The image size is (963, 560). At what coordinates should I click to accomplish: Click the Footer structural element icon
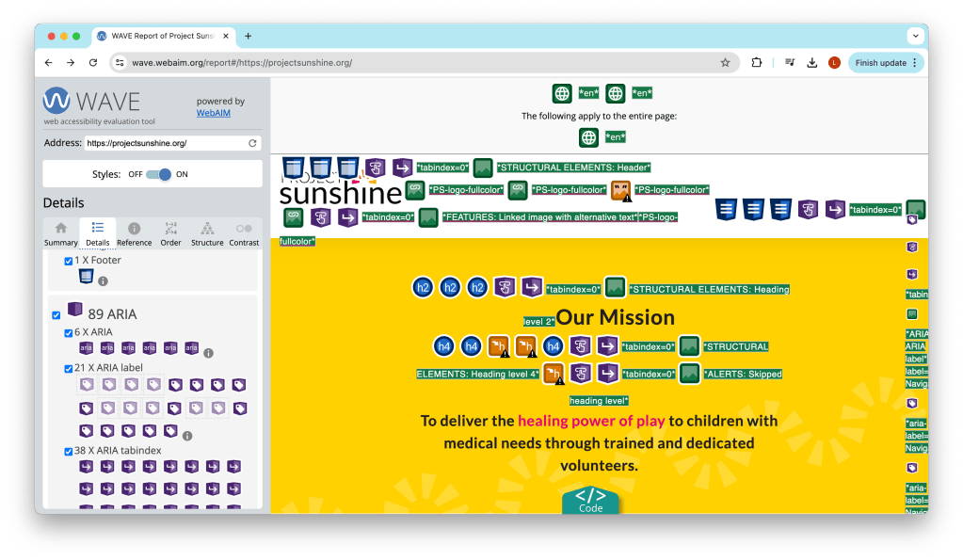tap(87, 277)
